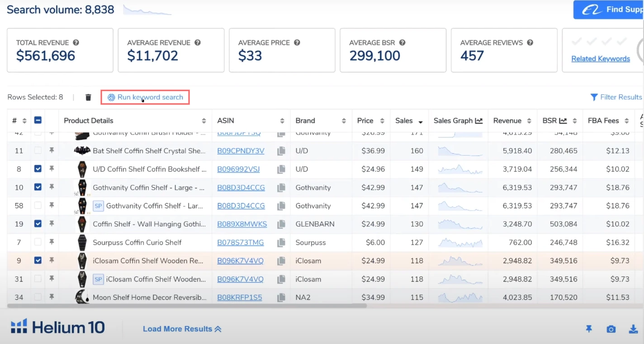
Task: Click the camera screenshot icon
Action: (611, 329)
